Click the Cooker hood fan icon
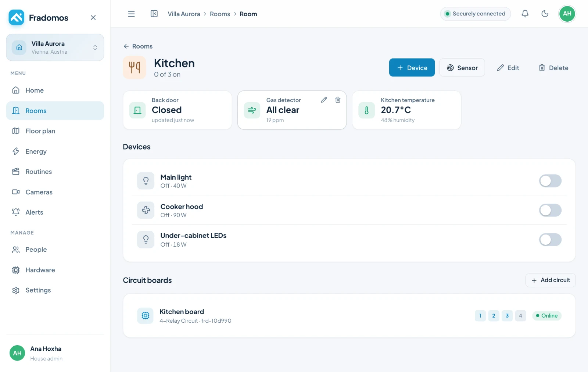This screenshot has height=372, width=588. 146,210
